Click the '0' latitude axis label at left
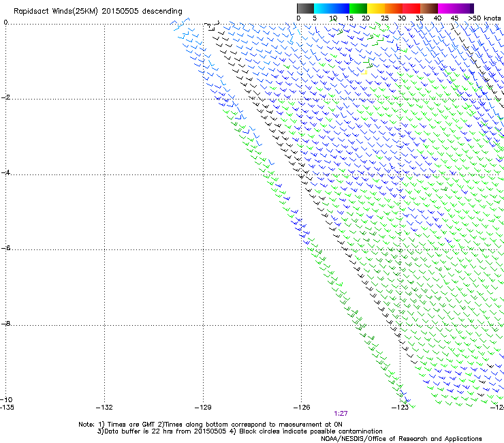 5,22
